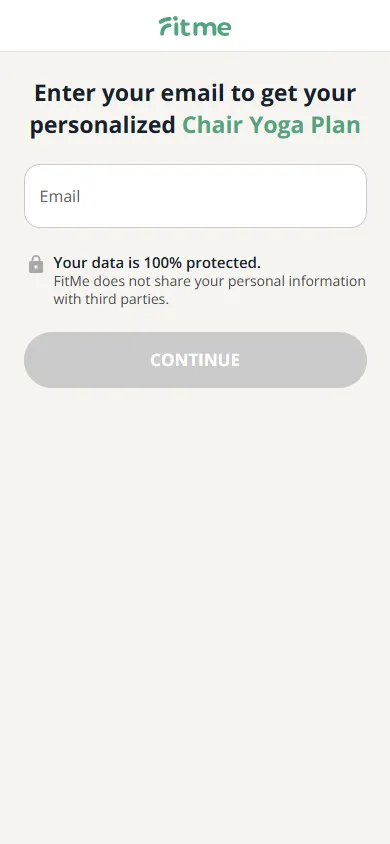Click the green Chair Yoga Plan text
Viewport: 390px width, 844px height.
click(271, 125)
